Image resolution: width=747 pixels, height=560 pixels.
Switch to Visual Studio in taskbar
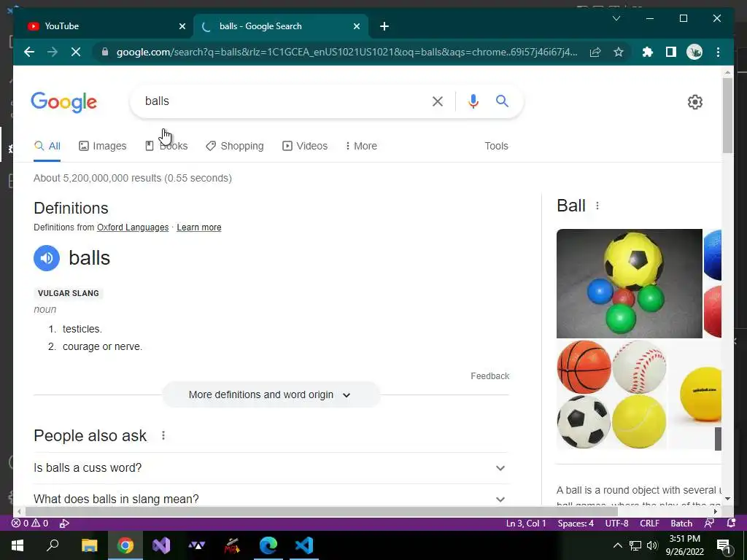click(161, 545)
